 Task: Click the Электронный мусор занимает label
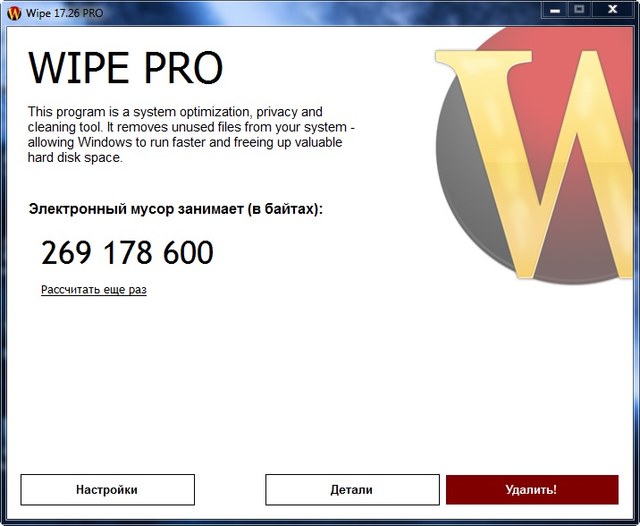pos(176,209)
